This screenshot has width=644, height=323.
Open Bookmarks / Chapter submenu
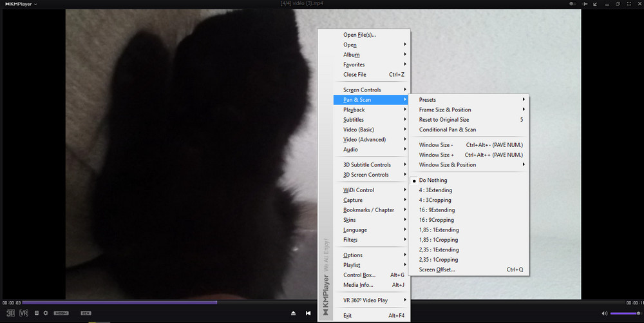372,210
